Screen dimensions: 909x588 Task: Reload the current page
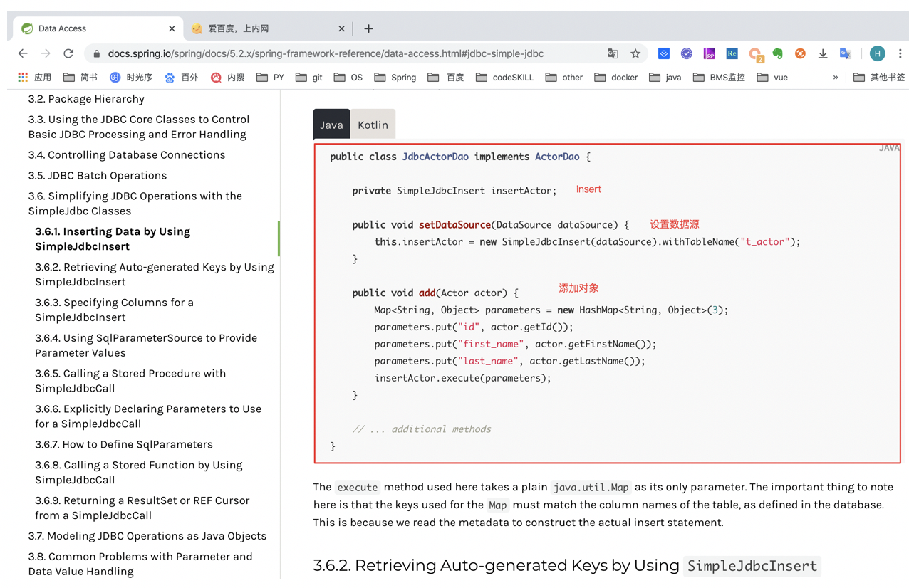point(68,53)
